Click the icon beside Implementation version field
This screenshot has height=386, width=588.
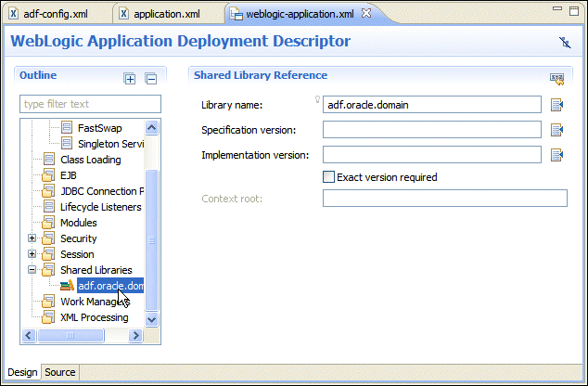556,155
